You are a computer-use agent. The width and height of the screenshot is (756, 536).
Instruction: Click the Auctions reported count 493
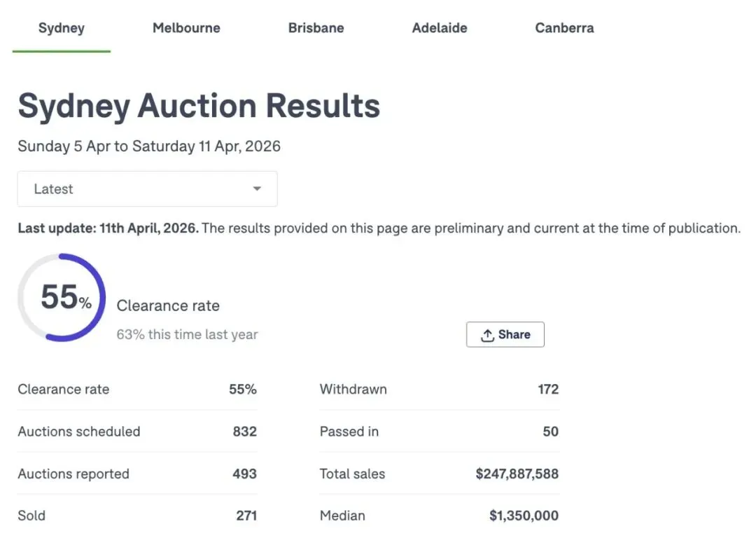point(244,474)
